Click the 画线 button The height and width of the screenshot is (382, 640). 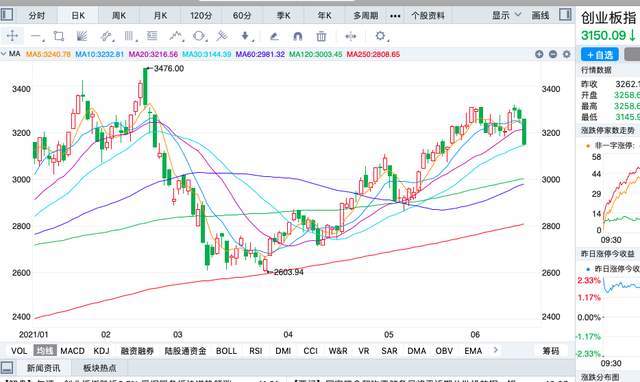click(x=540, y=16)
